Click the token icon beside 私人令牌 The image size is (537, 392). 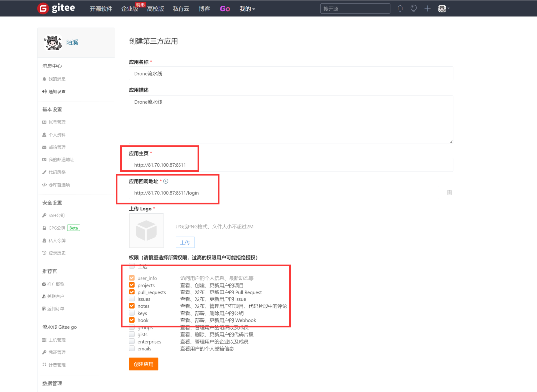pos(44,241)
